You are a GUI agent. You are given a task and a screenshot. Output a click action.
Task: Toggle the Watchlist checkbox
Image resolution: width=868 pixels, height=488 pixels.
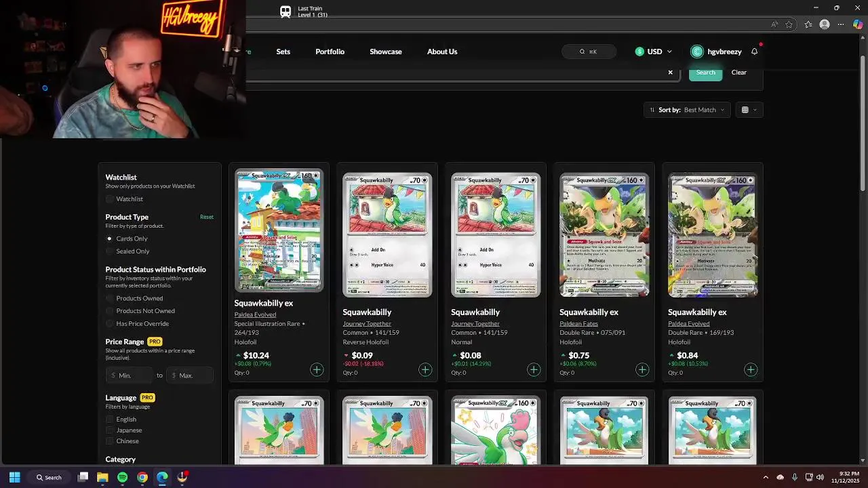coord(110,199)
